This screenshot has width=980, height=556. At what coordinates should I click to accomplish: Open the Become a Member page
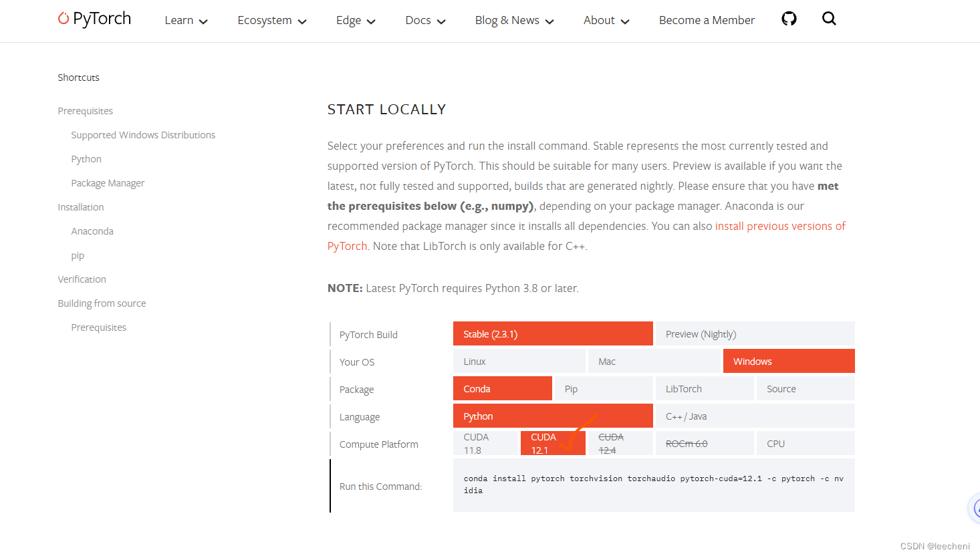[707, 20]
